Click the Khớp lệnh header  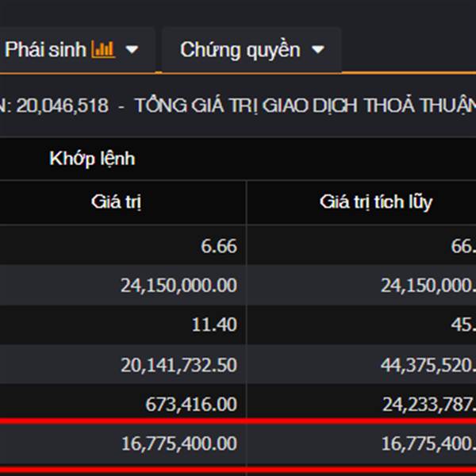92,159
